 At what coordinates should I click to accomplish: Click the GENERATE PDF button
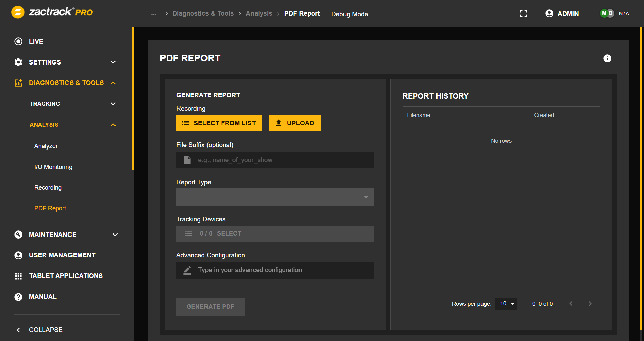(x=211, y=307)
